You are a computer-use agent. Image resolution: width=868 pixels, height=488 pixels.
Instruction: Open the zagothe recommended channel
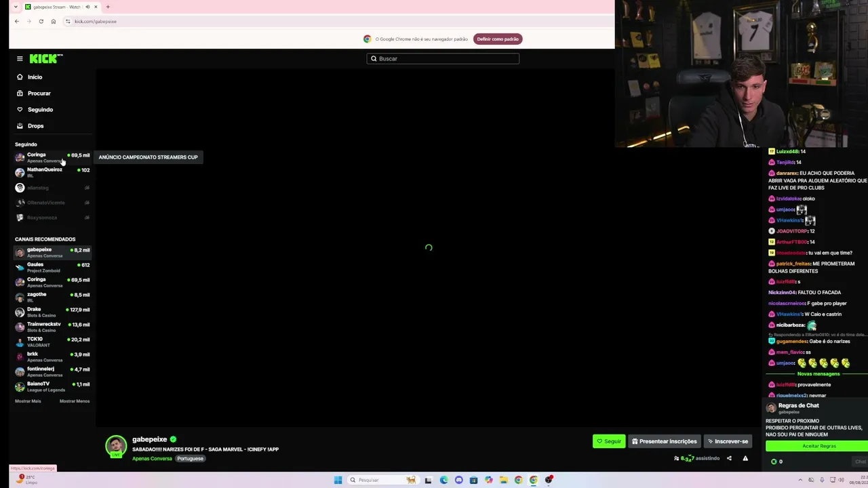tap(52, 297)
